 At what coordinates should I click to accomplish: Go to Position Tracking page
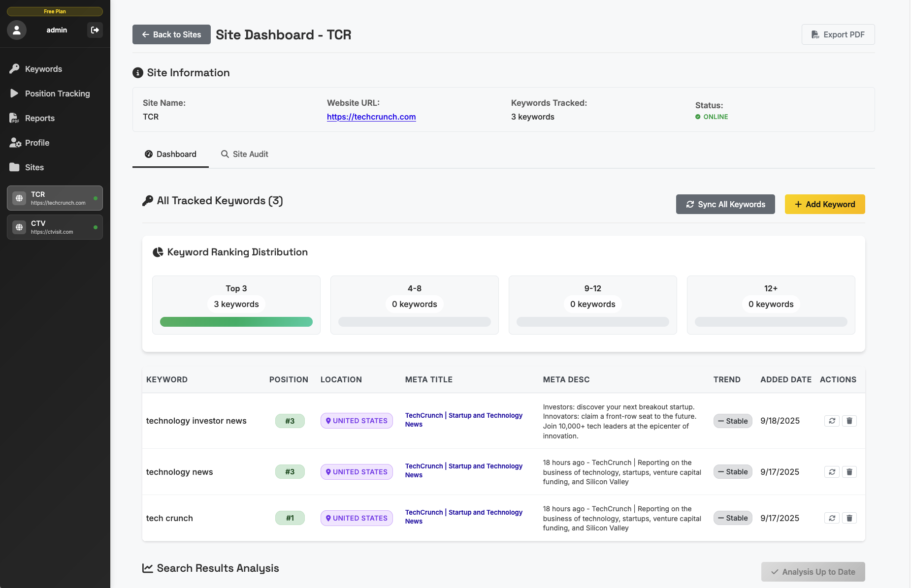coord(57,93)
